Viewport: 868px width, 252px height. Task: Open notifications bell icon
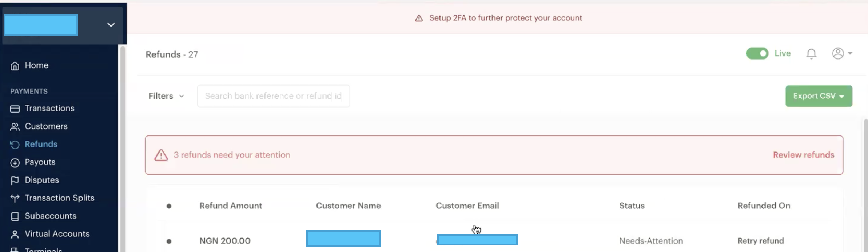pyautogui.click(x=811, y=54)
